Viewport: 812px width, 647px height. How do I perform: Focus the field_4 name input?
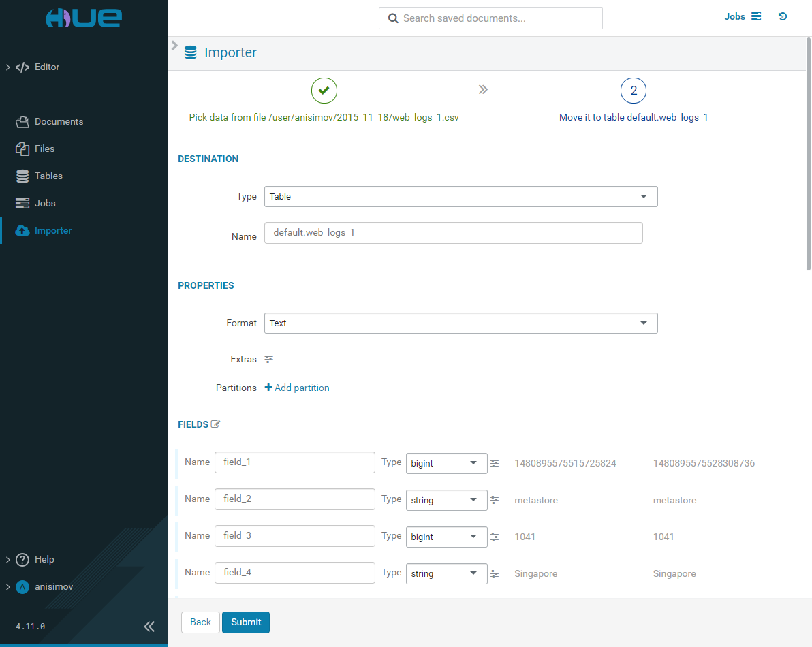pos(295,573)
